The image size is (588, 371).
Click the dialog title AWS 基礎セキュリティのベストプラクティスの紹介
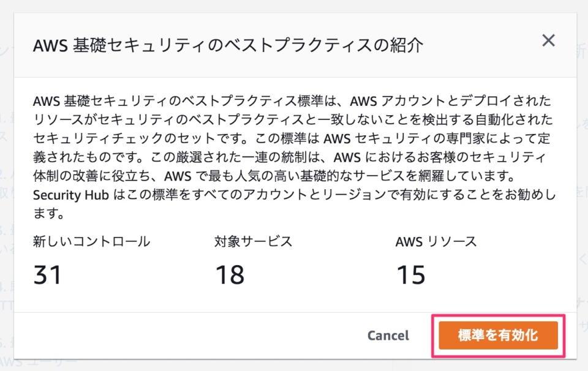coord(227,46)
